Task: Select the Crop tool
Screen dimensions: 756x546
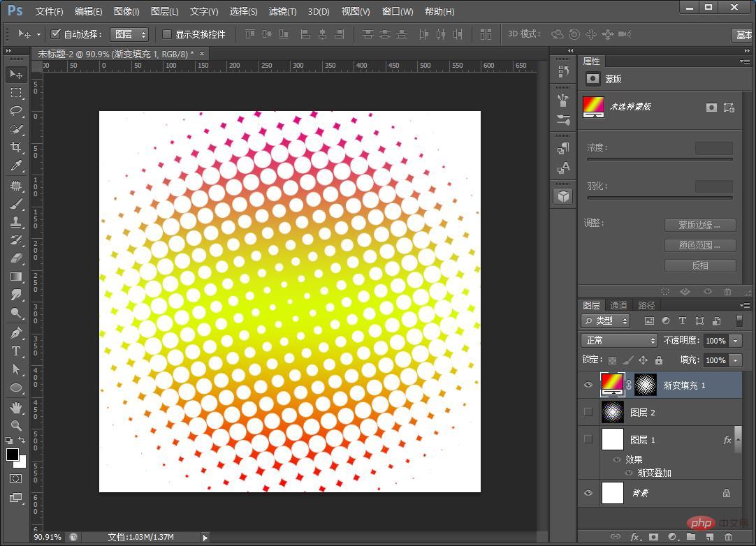Action: click(16, 147)
